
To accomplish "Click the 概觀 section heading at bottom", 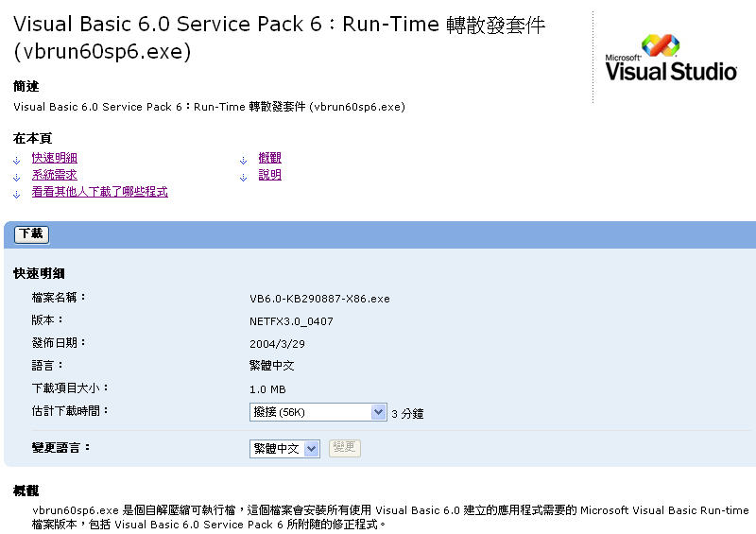I will [26, 491].
